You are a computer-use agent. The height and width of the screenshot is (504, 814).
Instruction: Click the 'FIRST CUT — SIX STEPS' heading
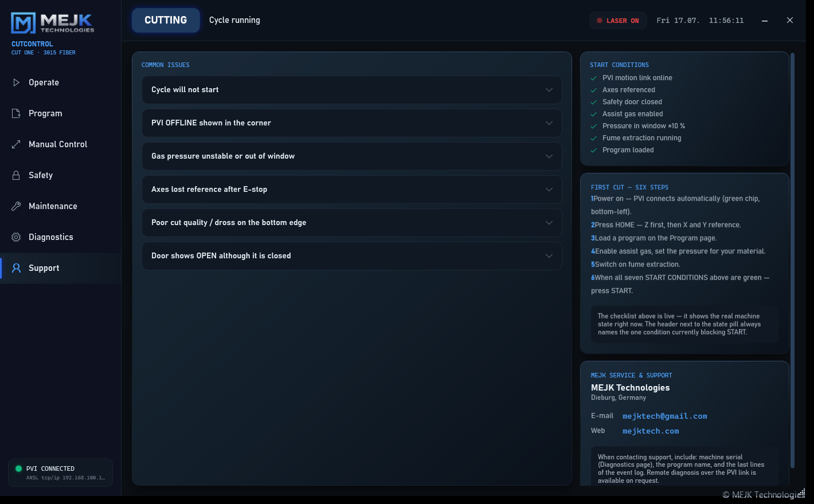pos(630,187)
